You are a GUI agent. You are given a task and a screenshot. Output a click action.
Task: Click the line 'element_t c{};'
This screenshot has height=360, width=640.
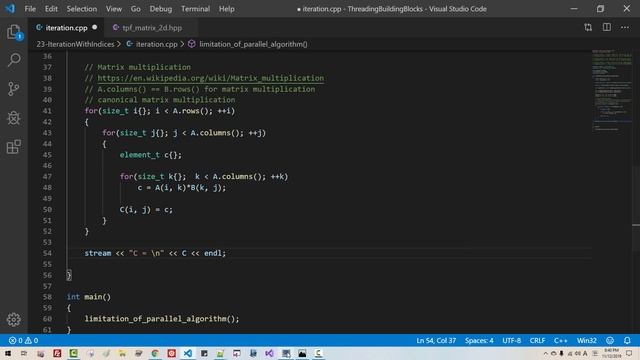(x=151, y=155)
